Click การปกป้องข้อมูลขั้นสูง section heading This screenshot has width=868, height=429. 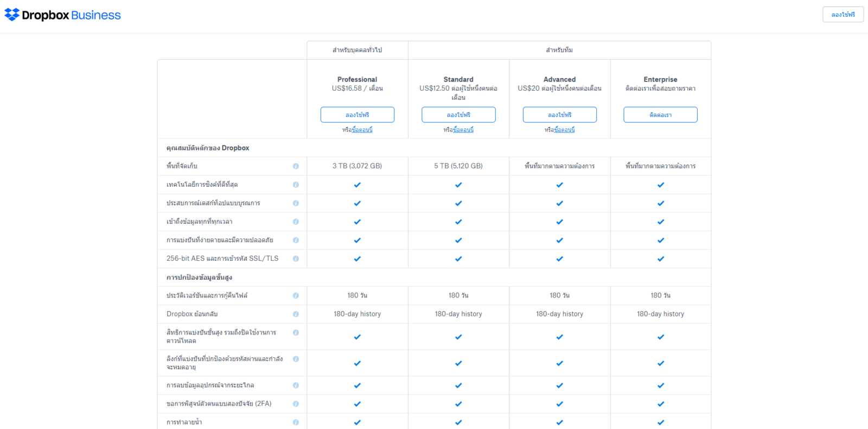point(199,277)
